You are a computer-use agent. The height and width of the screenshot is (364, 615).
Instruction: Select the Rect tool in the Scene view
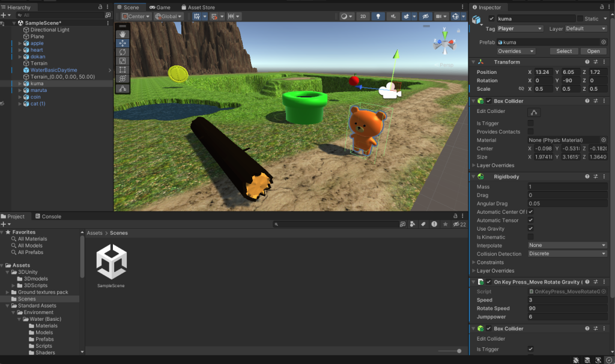[x=123, y=70]
